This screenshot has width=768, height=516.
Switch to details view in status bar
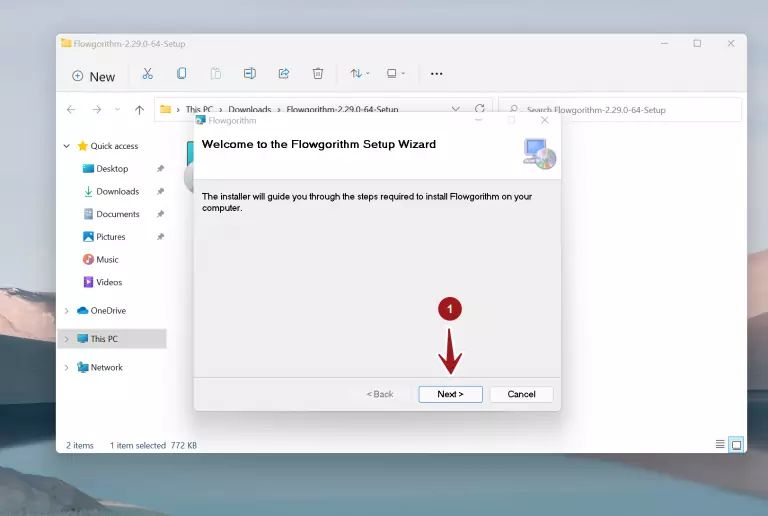click(720, 444)
